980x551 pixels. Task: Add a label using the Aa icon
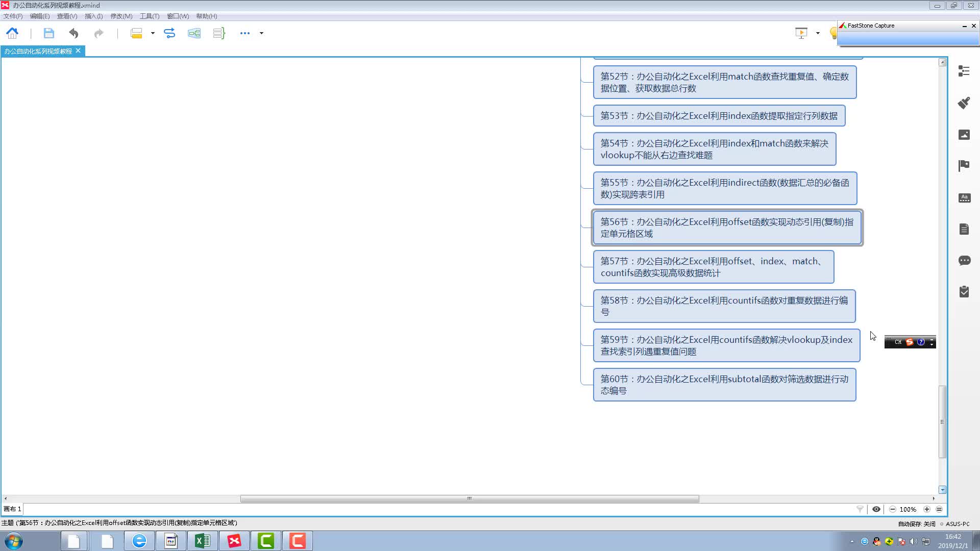tap(964, 198)
